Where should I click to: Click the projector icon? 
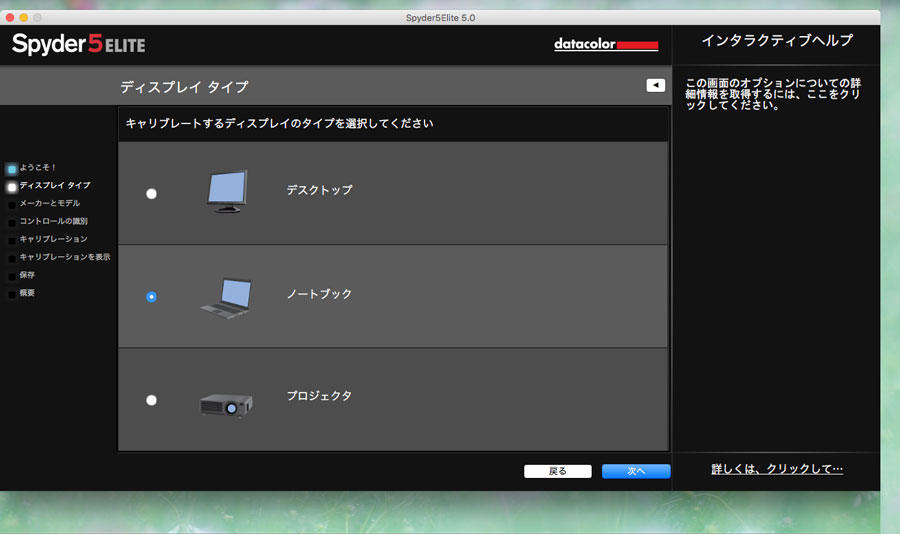(x=226, y=405)
